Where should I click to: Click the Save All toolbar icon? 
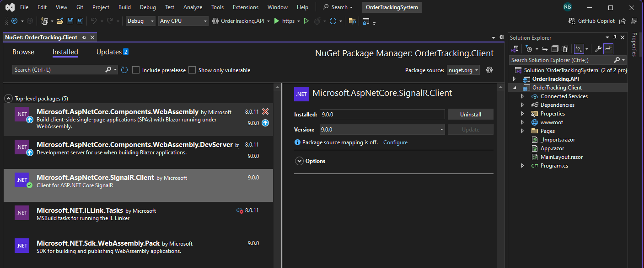point(80,21)
